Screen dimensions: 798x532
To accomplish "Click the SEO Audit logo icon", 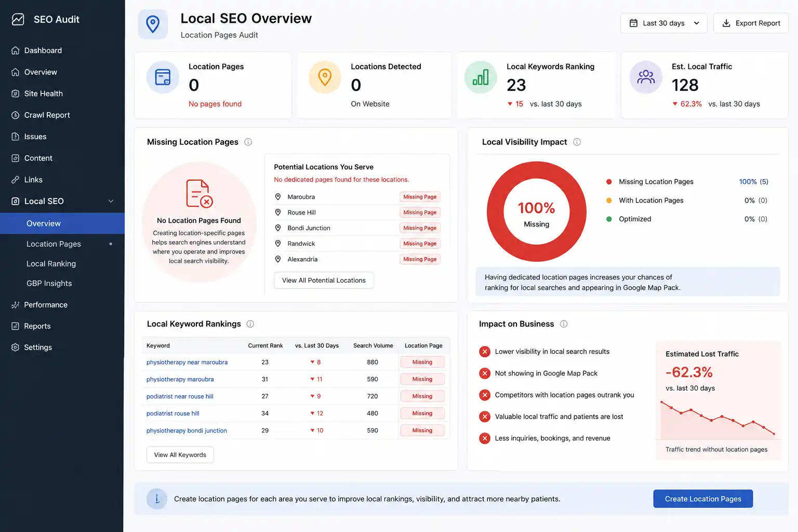I will click(x=18, y=19).
